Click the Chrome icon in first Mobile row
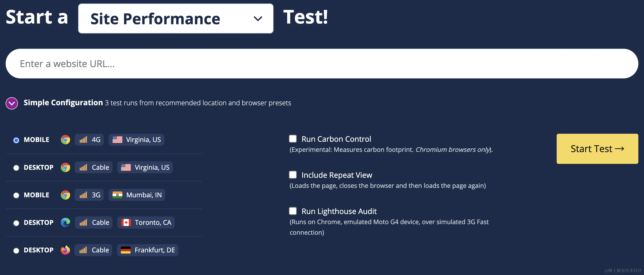644x275 pixels. click(x=65, y=139)
